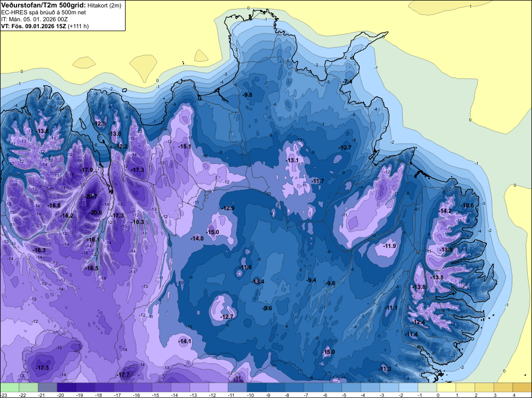Click the -13.1 temperature reading
The width and height of the screenshot is (532, 398).
point(292,160)
